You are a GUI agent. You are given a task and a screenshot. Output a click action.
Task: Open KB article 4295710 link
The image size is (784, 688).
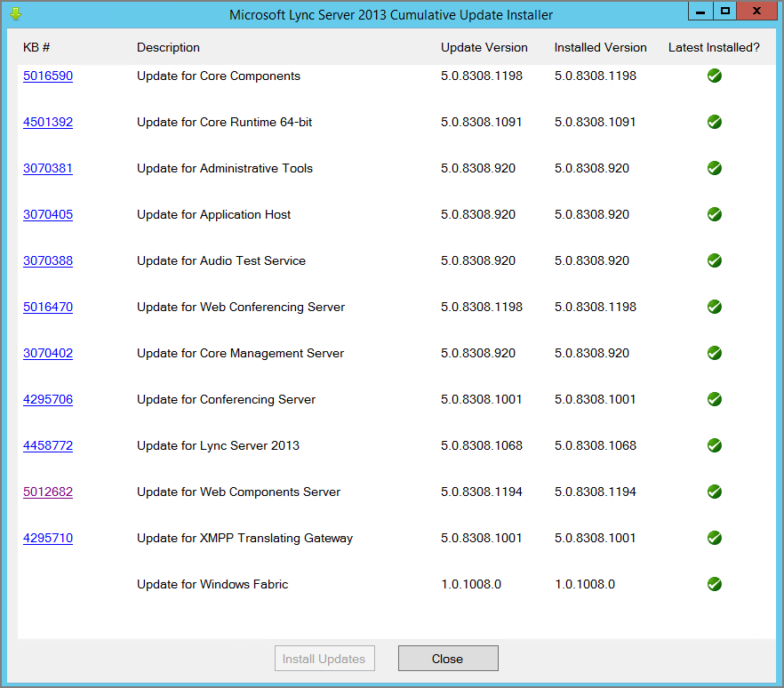pyautogui.click(x=48, y=538)
